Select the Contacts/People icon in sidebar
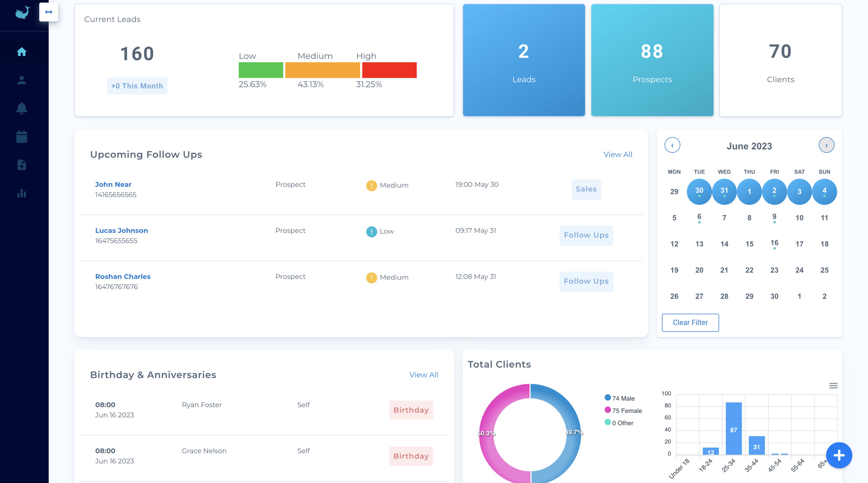 pos(21,80)
